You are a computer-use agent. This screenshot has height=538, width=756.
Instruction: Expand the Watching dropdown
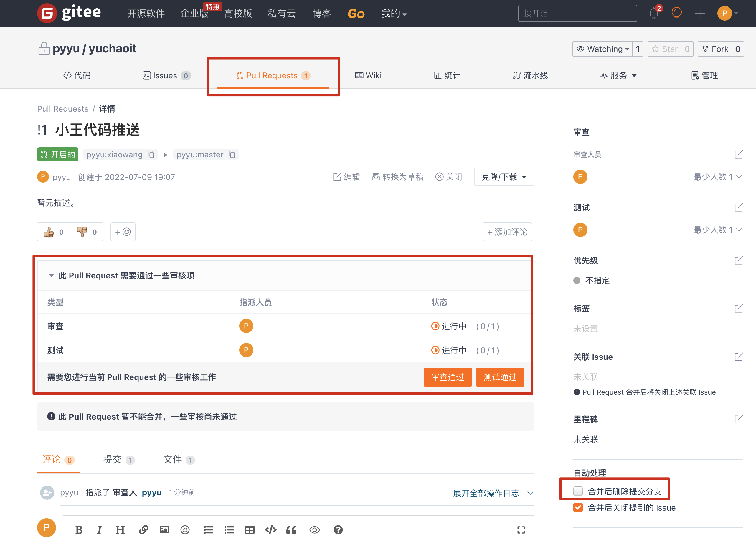point(603,49)
